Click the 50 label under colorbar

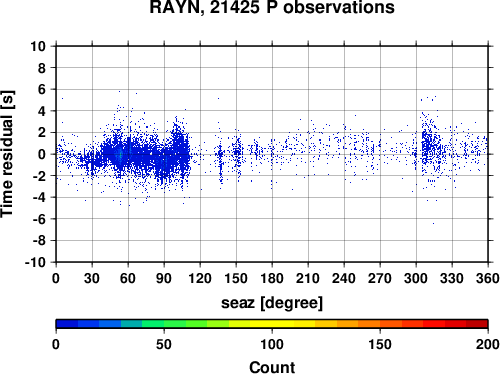click(x=164, y=344)
